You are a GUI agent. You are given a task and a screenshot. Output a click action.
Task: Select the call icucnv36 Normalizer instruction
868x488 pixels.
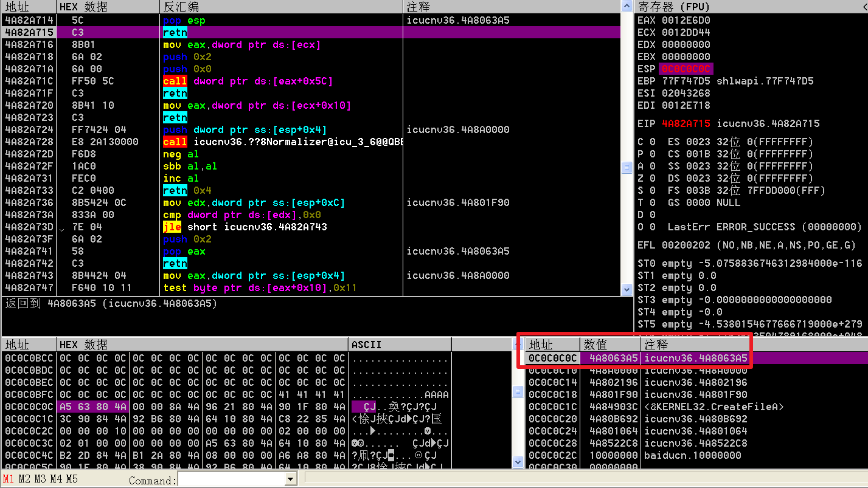pos(311,142)
